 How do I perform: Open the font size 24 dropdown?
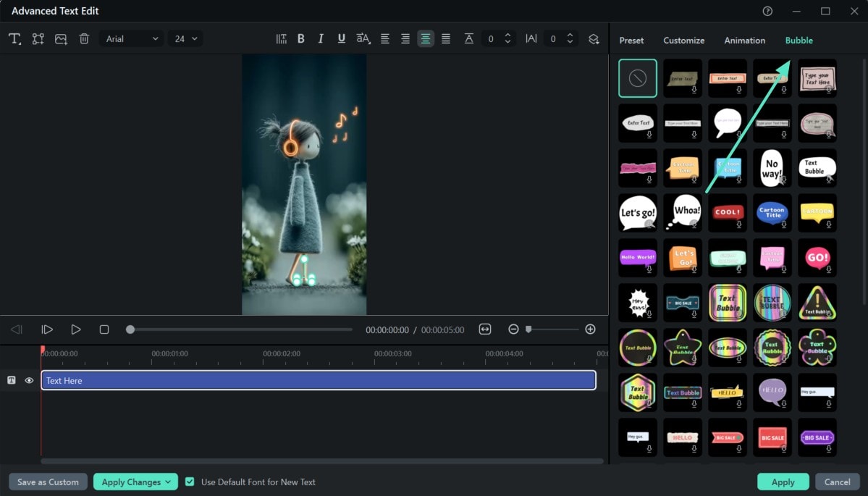[x=185, y=39]
